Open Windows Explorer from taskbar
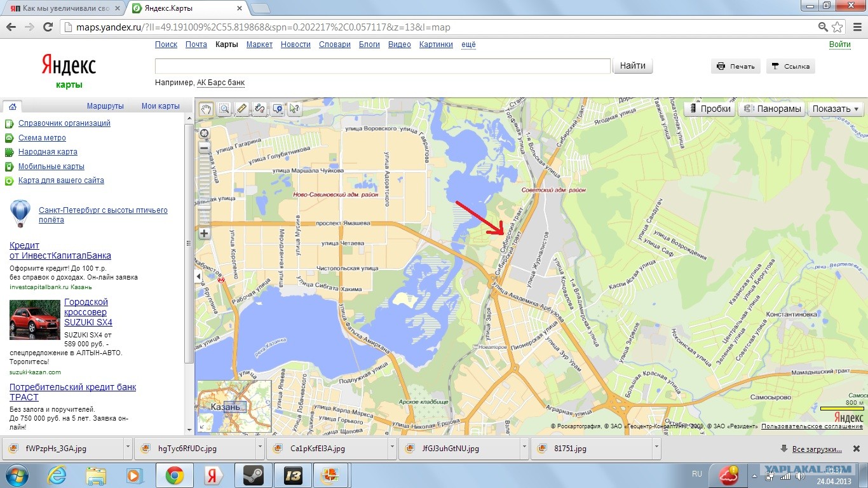 pos(96,475)
